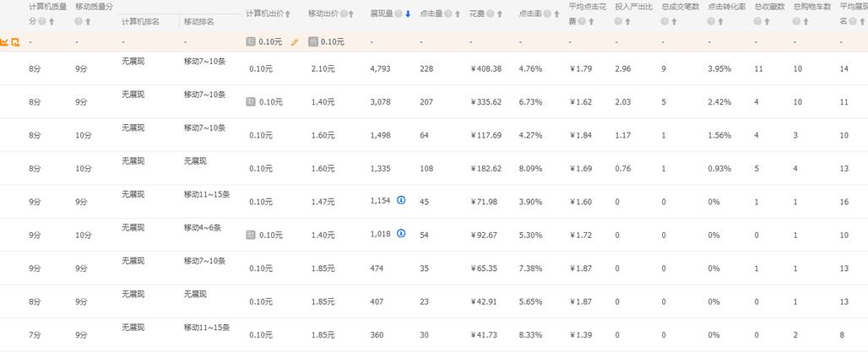This screenshot has width=868, height=352.
Task: Click the gray help icon beside 展现量
Action: tap(399, 14)
